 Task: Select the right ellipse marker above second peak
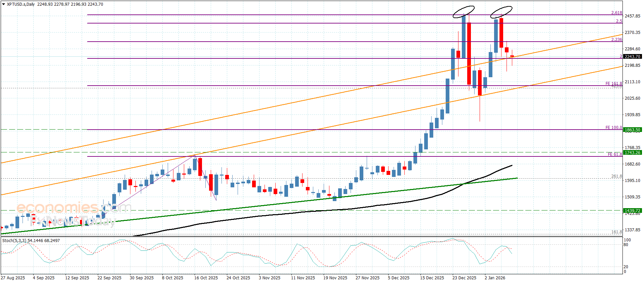click(x=501, y=12)
